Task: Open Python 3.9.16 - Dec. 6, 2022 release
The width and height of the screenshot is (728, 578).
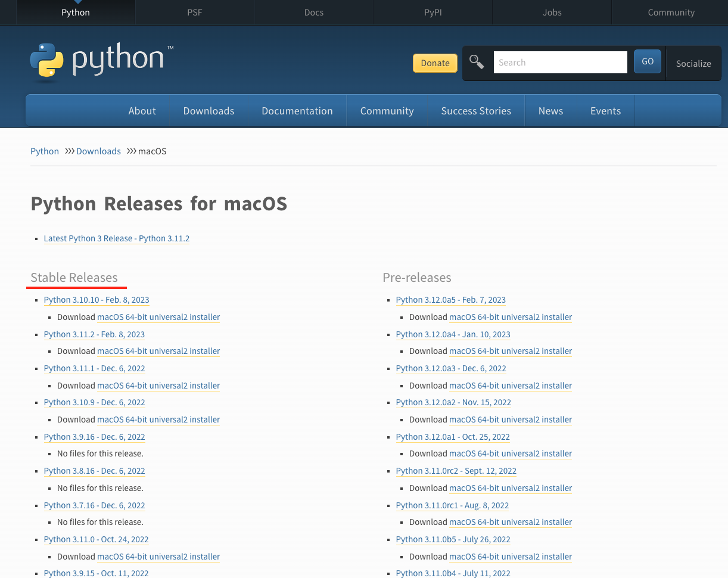Action: pyautogui.click(x=94, y=437)
